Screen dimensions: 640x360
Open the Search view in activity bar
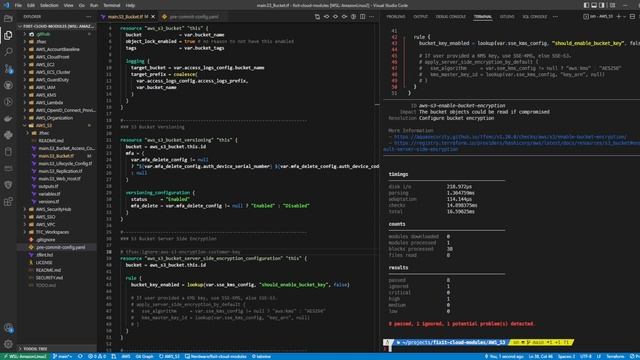pos(8,52)
